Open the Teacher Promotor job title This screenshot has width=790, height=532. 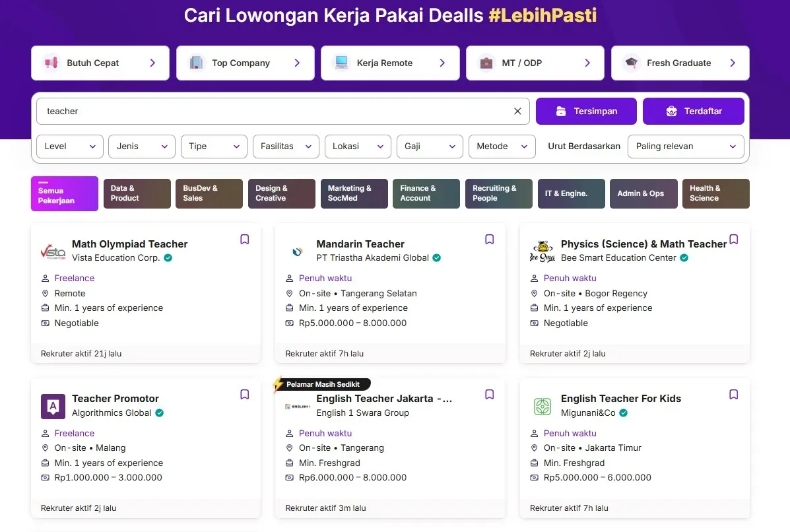(x=115, y=399)
